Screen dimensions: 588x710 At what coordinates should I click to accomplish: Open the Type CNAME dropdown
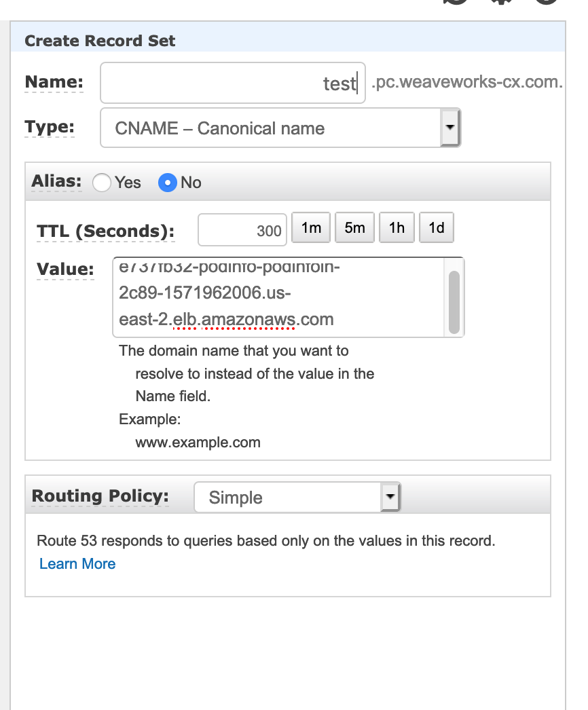[x=280, y=128]
